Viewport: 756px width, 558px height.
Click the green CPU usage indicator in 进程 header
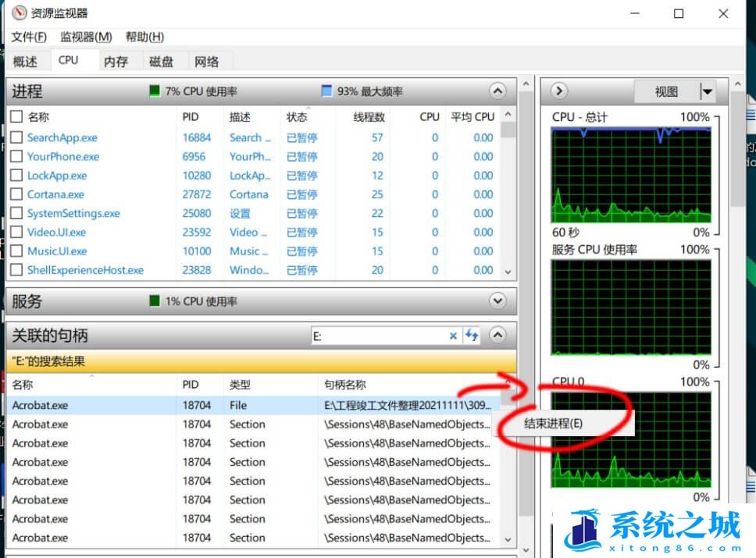click(x=155, y=91)
